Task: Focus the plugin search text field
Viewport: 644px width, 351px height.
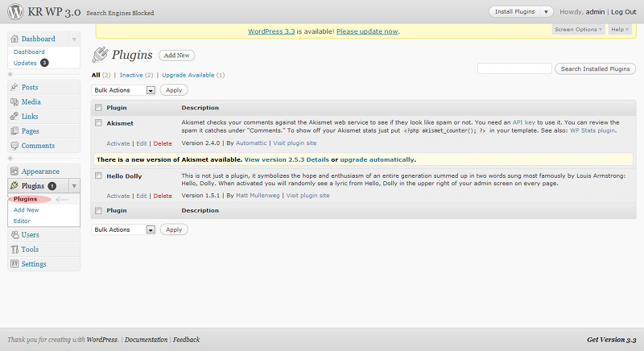Action: (x=514, y=68)
